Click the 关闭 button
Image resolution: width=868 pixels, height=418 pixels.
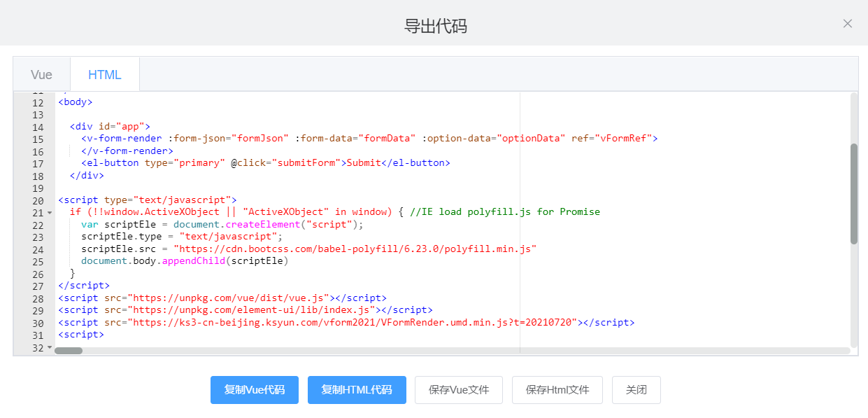pos(636,390)
